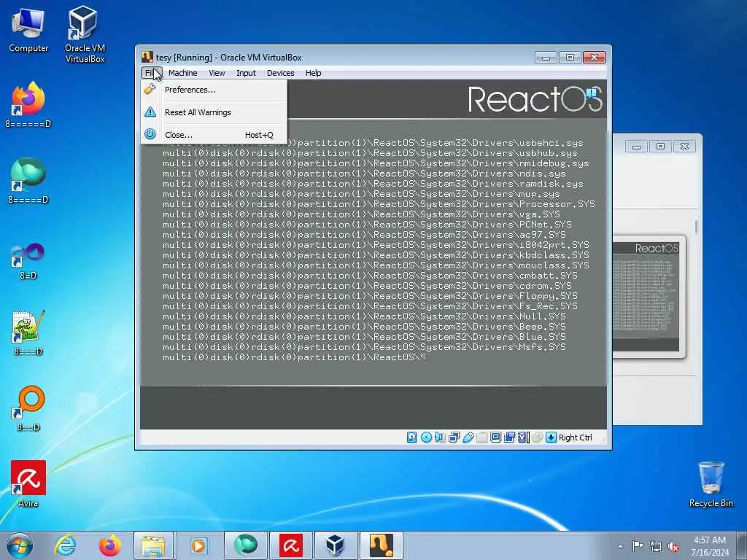Open the Help menu
This screenshot has width=747, height=560.
pos(313,73)
